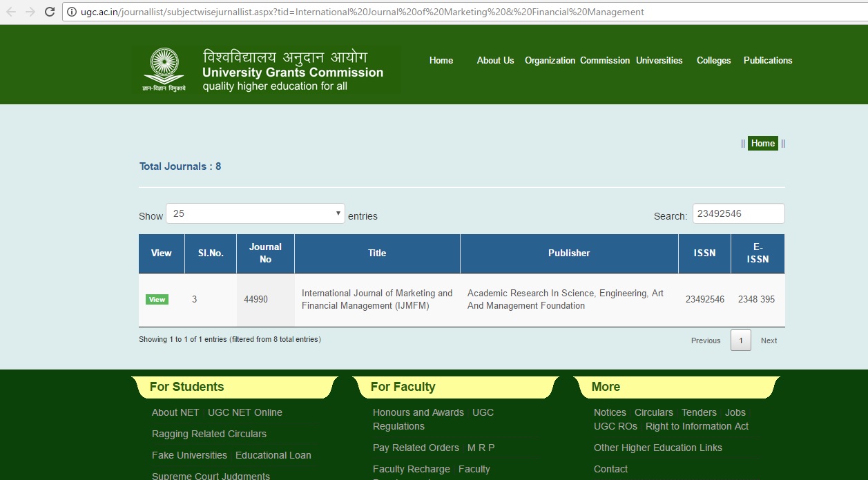Image resolution: width=868 pixels, height=480 pixels.
Task: Sort table by Title column header
Action: [377, 253]
